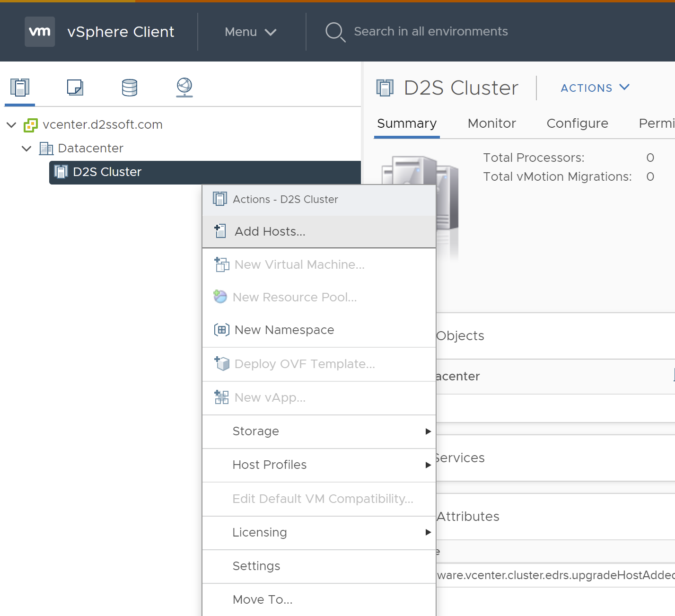Switch to VMs and Templates view icon
675x616 pixels.
click(x=75, y=88)
